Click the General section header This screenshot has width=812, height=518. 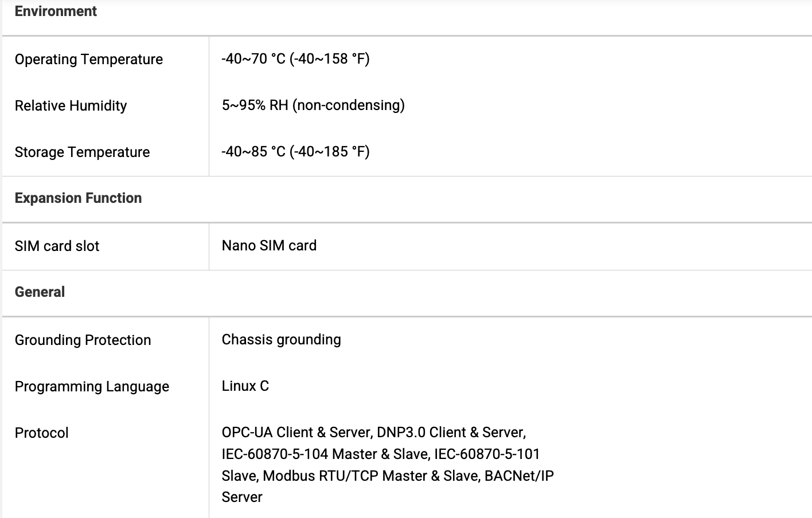pyautogui.click(x=40, y=292)
